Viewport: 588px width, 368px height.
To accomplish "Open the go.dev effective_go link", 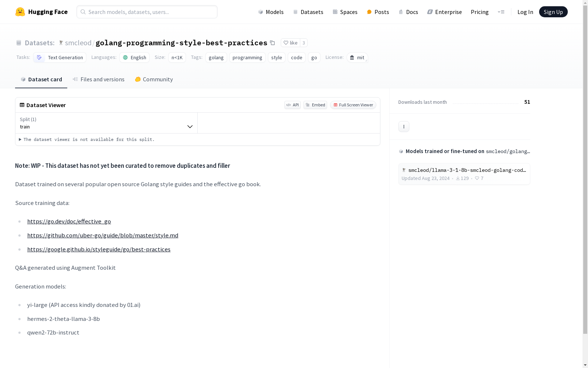I will (x=69, y=221).
